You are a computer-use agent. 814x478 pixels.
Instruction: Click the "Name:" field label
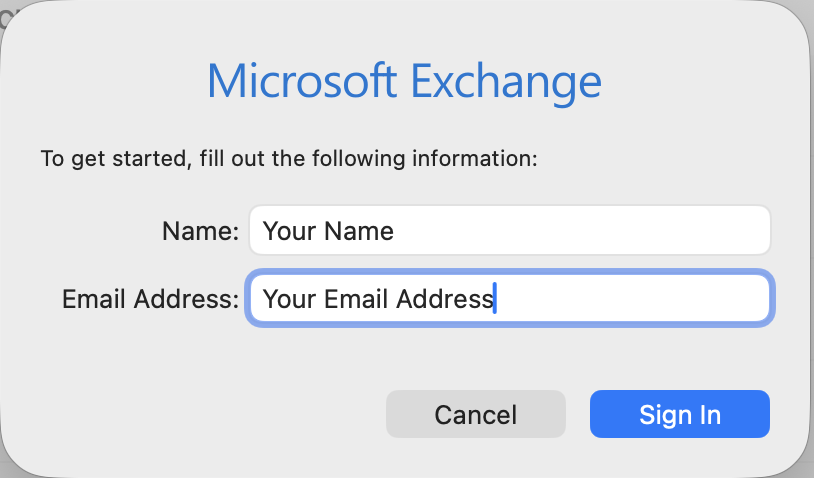click(x=200, y=232)
